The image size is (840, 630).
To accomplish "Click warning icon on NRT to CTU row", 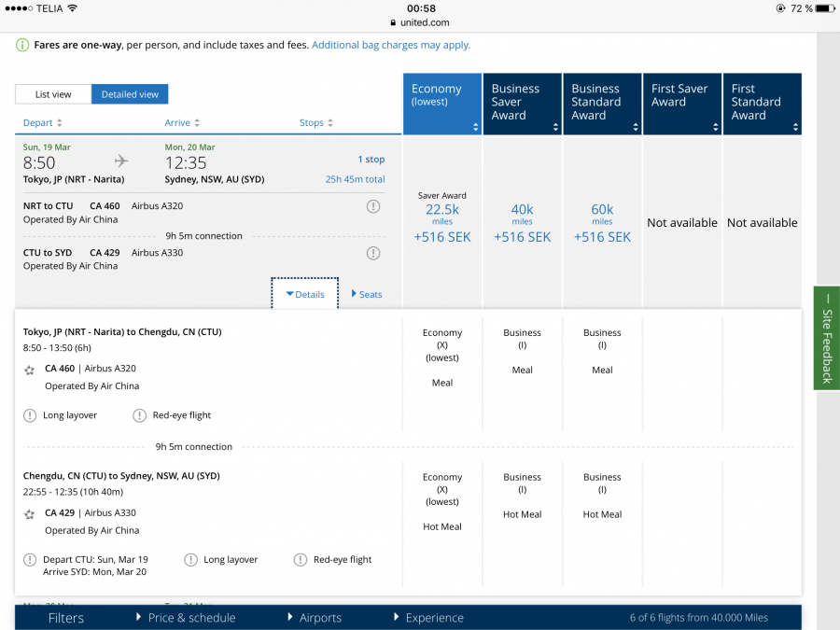I will [x=373, y=206].
